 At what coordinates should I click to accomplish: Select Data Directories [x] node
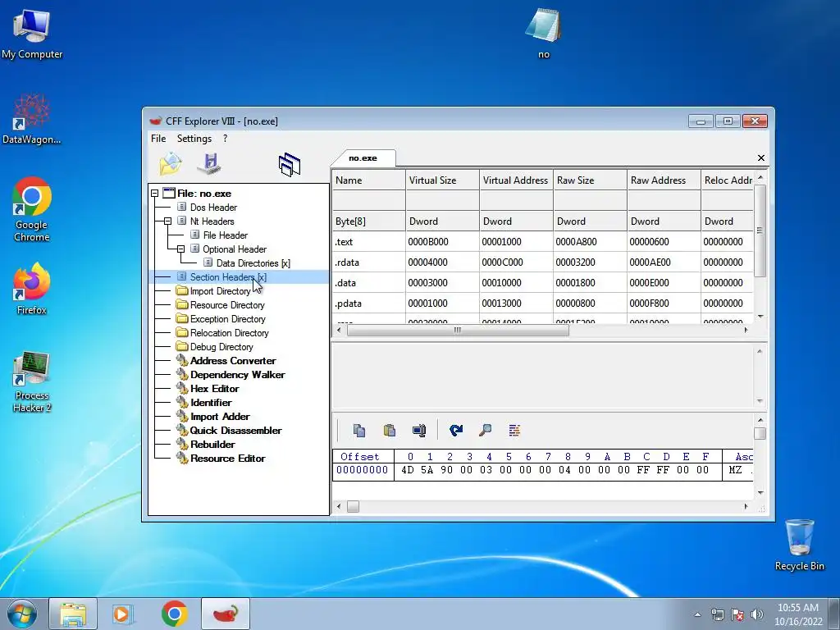pyautogui.click(x=253, y=263)
